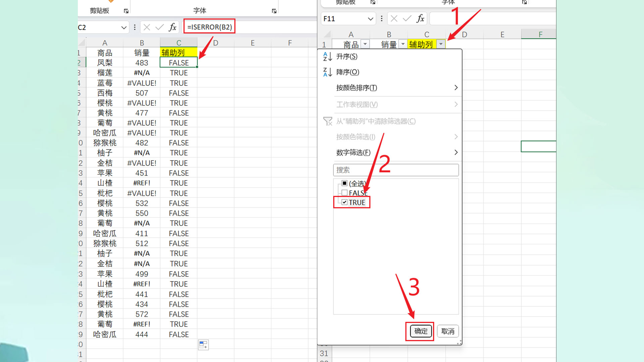
Task: Check the FALSE filter checkbox
Action: (x=344, y=193)
